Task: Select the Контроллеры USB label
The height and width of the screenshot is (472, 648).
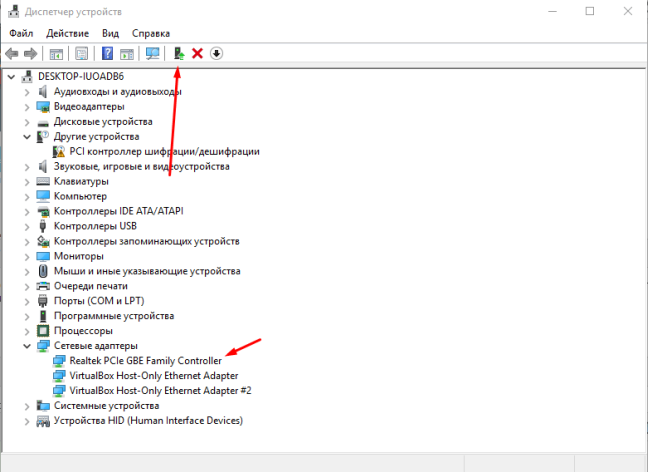Action: click(95, 226)
